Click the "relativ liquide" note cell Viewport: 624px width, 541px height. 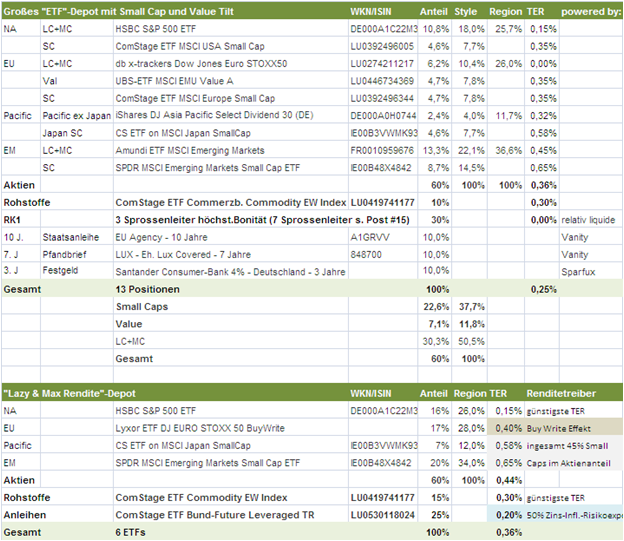(591, 220)
